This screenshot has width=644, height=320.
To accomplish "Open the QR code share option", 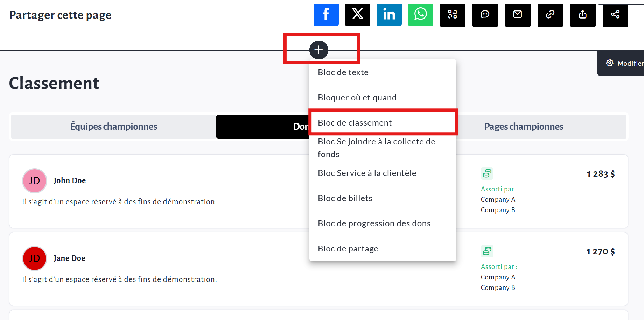I will [453, 15].
